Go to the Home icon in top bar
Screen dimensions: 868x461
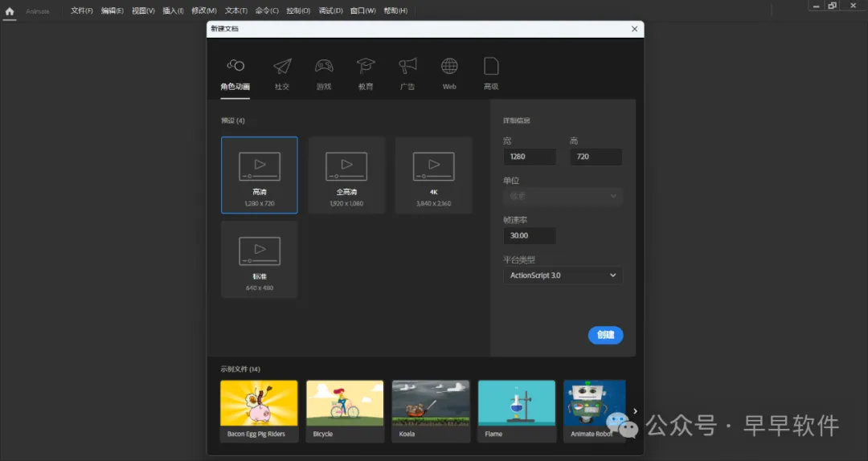pyautogui.click(x=10, y=11)
